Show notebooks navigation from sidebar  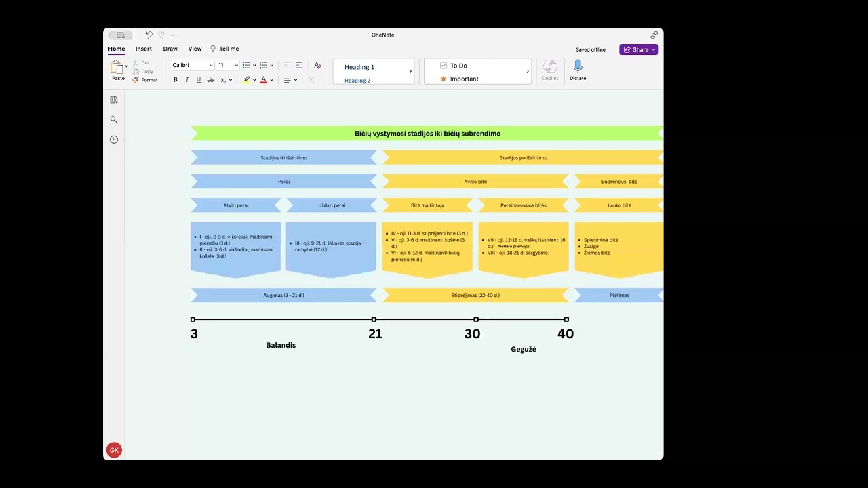[x=114, y=100]
